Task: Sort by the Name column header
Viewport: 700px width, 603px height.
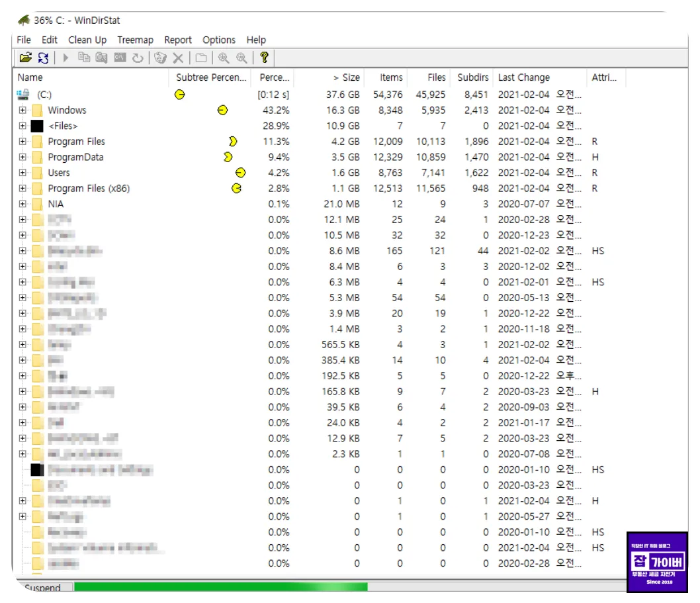Action: coord(91,77)
